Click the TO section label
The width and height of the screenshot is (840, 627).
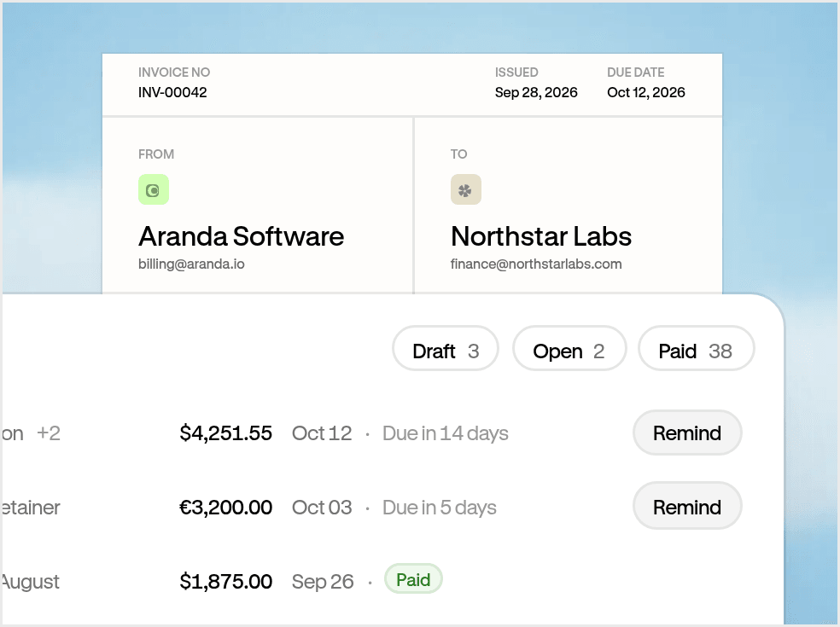458,154
